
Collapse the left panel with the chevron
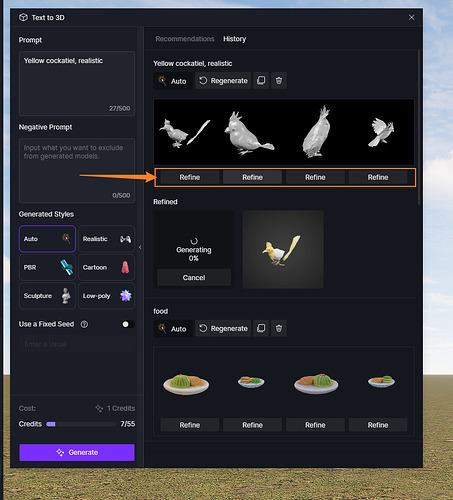[x=140, y=247]
